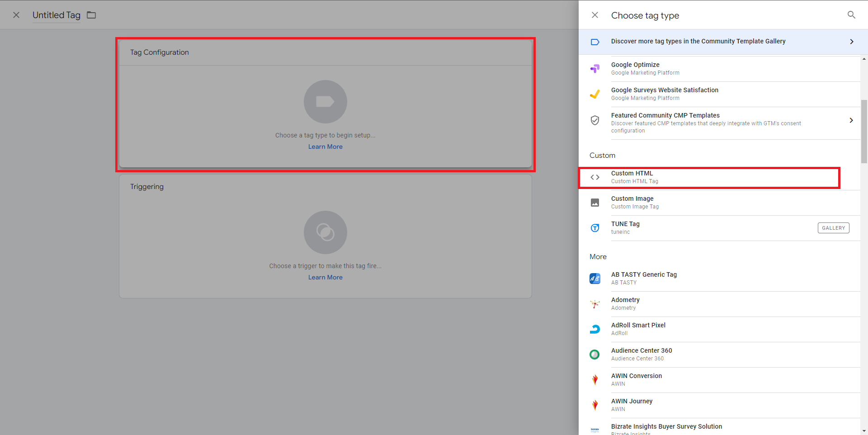Viewport: 868px width, 435px height.
Task: Select Audience Center 360 tag
Action: click(x=719, y=355)
